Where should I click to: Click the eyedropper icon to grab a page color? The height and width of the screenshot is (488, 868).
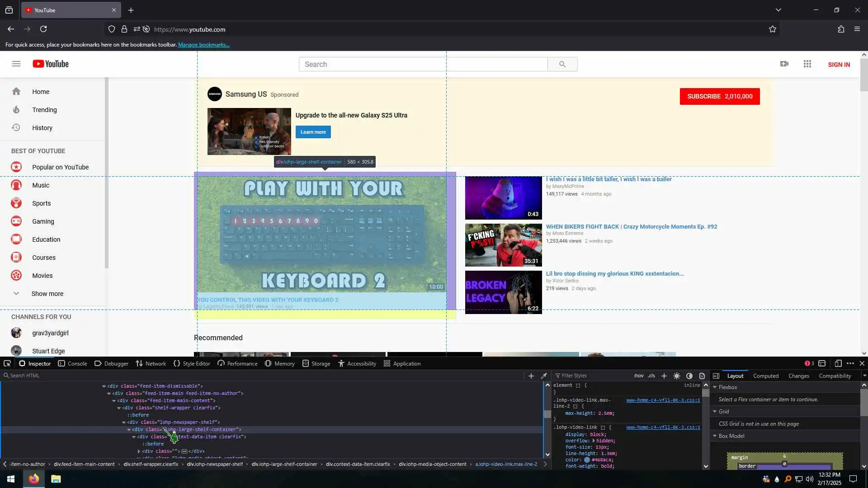pos(544,375)
